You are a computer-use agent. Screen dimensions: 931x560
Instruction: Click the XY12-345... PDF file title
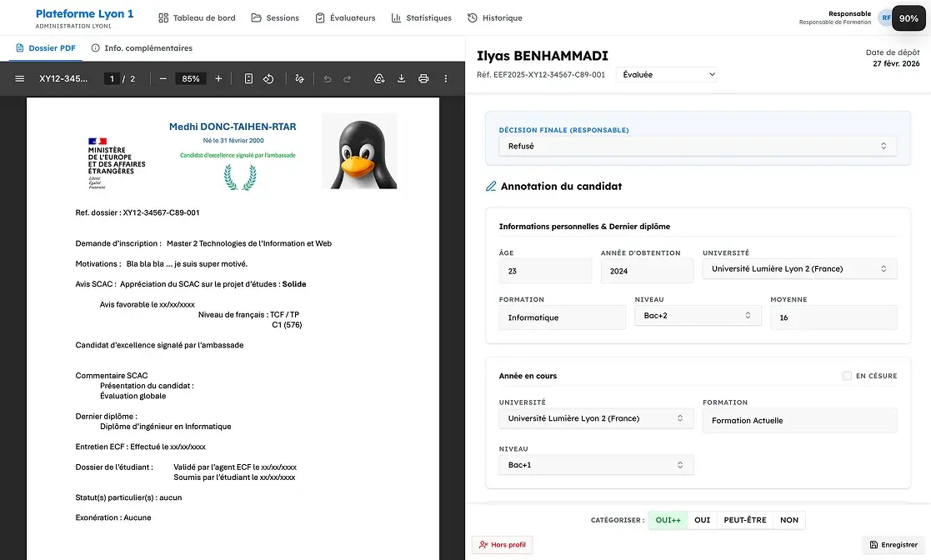pos(63,78)
